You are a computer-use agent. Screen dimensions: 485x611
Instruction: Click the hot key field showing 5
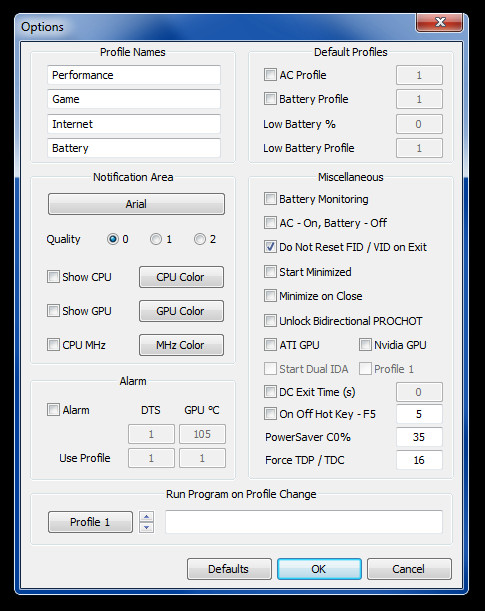(419, 414)
